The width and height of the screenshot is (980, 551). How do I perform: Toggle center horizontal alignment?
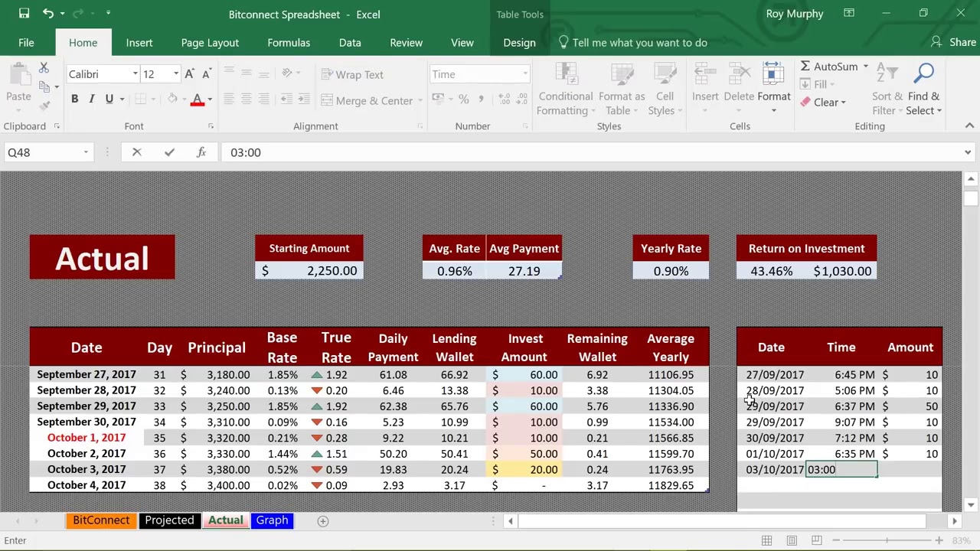coord(246,99)
